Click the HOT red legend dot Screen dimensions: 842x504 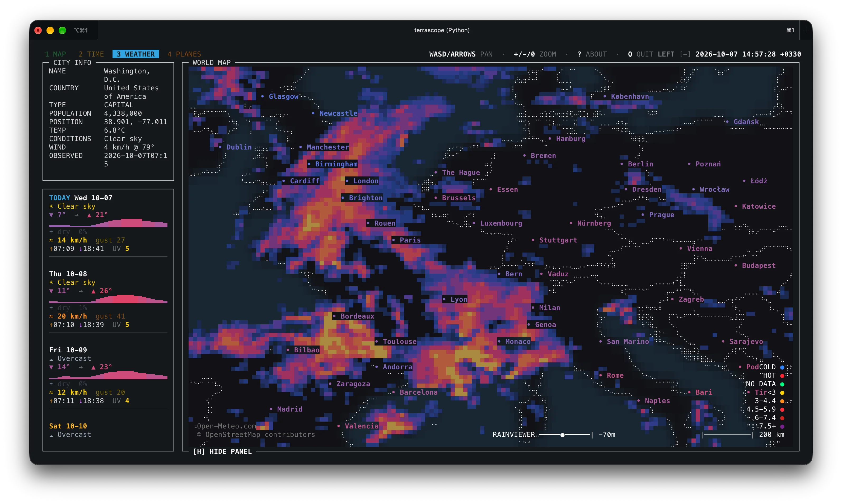782,376
